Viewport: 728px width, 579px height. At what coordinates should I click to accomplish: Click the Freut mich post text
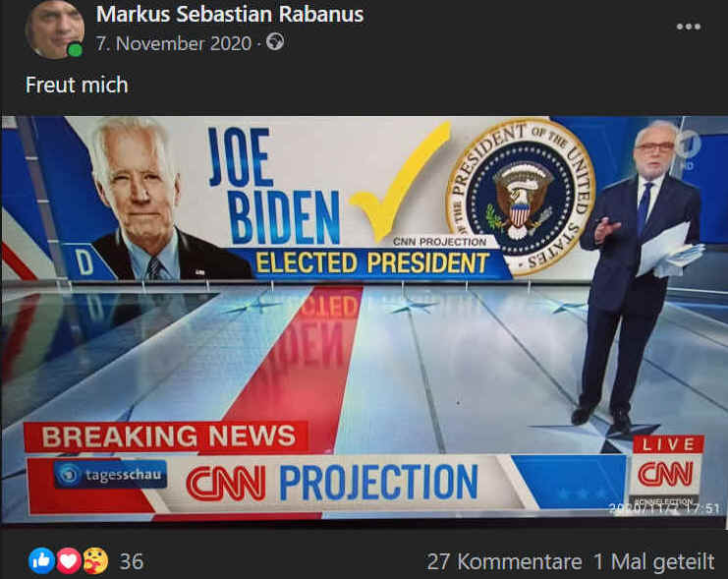click(x=77, y=86)
